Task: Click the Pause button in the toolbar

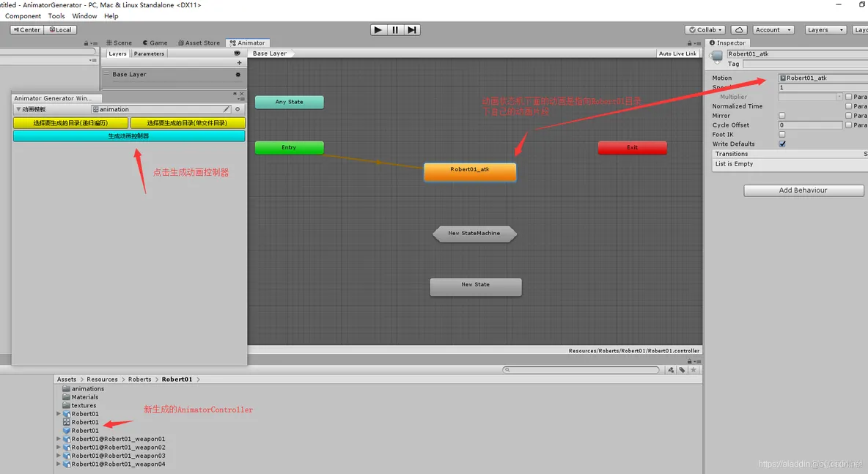Action: click(394, 30)
